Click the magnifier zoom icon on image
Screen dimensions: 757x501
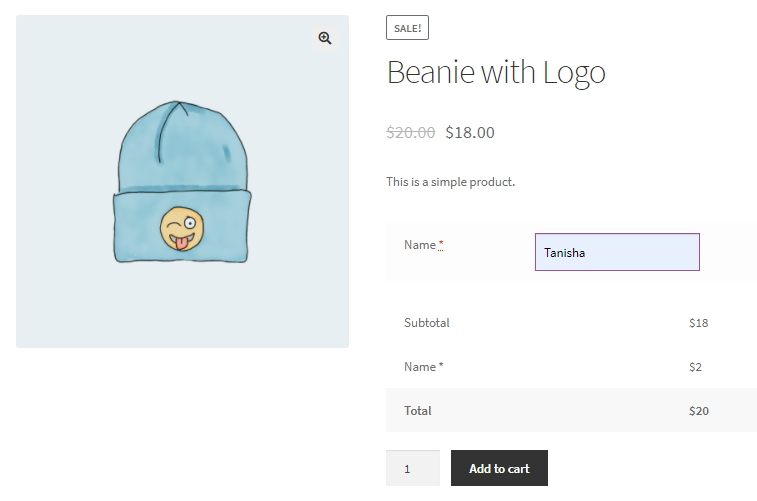(x=325, y=38)
